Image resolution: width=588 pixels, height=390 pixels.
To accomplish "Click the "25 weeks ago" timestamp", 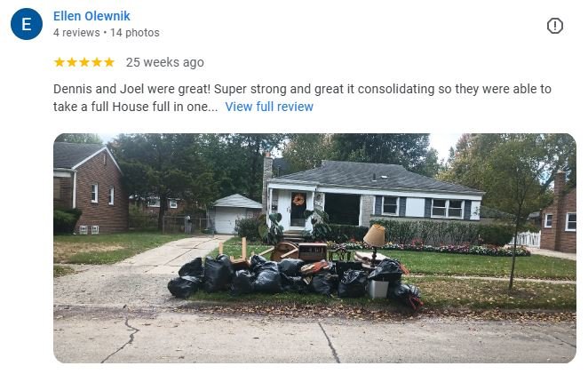I will [x=165, y=62].
